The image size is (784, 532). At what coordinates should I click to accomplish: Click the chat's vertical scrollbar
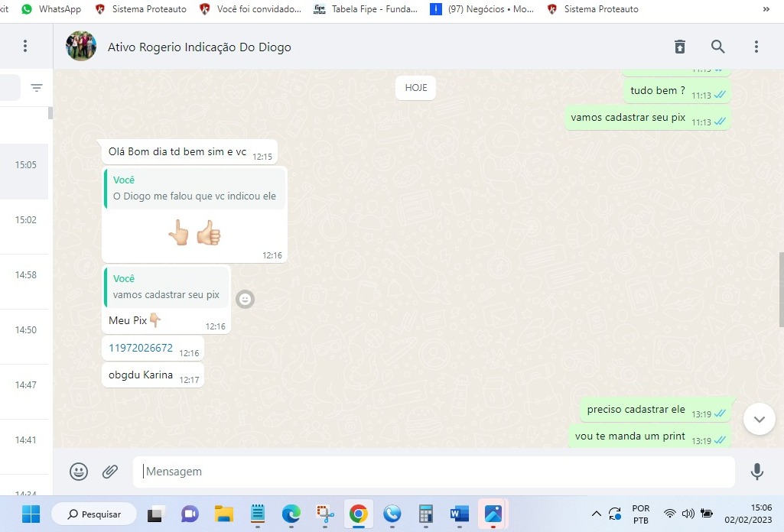[x=780, y=290]
